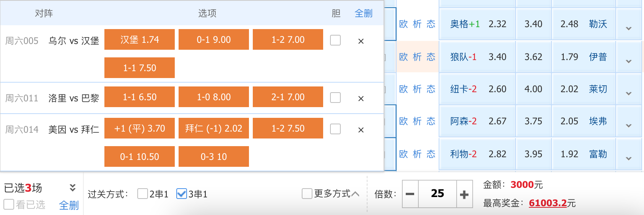This screenshot has width=644, height=215.
Task: Open 析 analysis for the 狼队 match
Action: point(417,57)
